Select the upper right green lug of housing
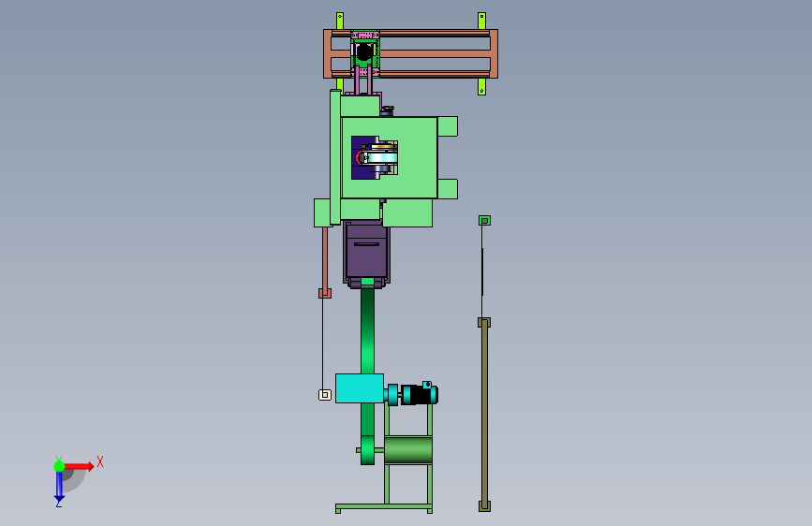The height and width of the screenshot is (526, 812). click(448, 126)
